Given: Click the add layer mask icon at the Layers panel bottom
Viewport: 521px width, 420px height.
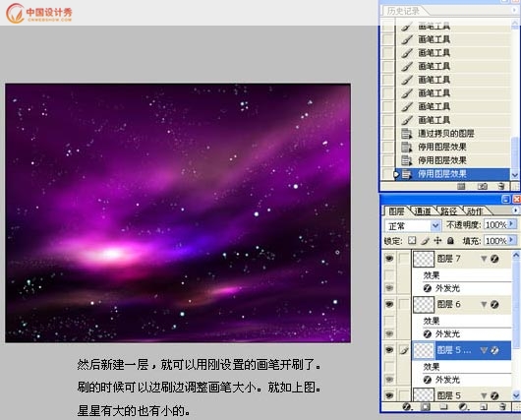Looking at the screenshot, I should [426, 406].
